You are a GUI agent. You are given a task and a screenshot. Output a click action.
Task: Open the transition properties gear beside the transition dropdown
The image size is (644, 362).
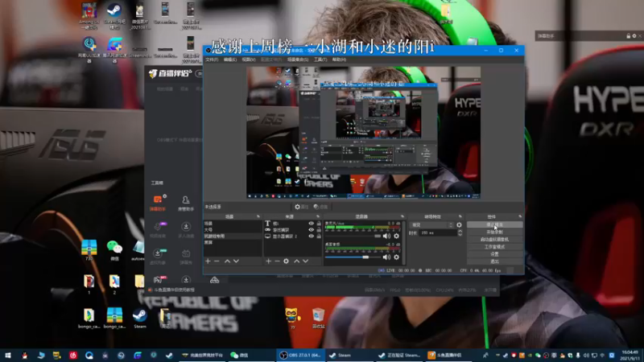pos(459,225)
